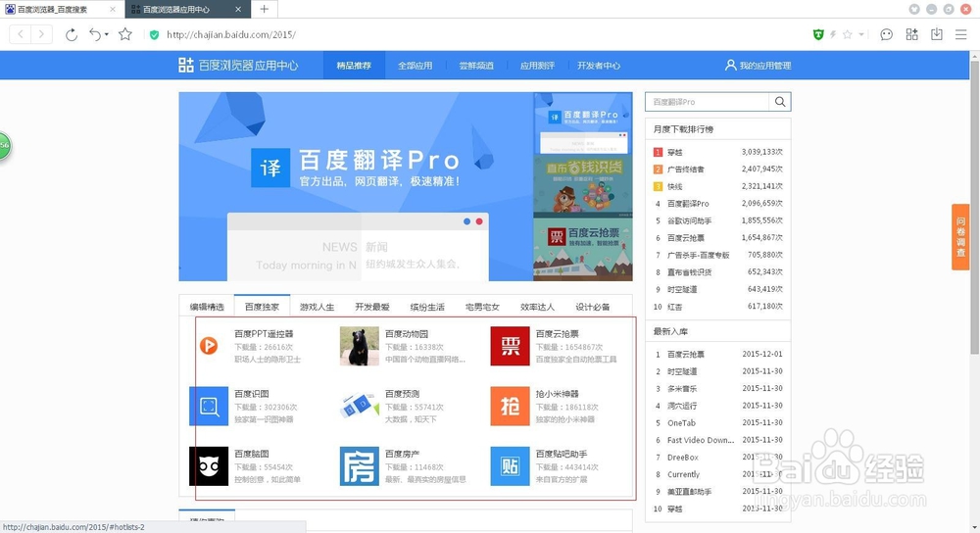Click the undo closed-tab arrow icon
Viewport: 980px width, 533px height.
[94, 34]
